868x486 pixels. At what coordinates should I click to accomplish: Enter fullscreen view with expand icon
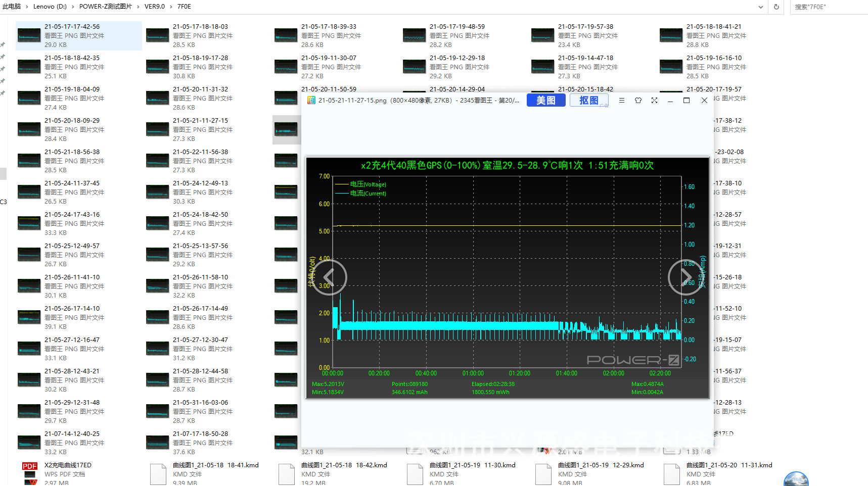[654, 101]
